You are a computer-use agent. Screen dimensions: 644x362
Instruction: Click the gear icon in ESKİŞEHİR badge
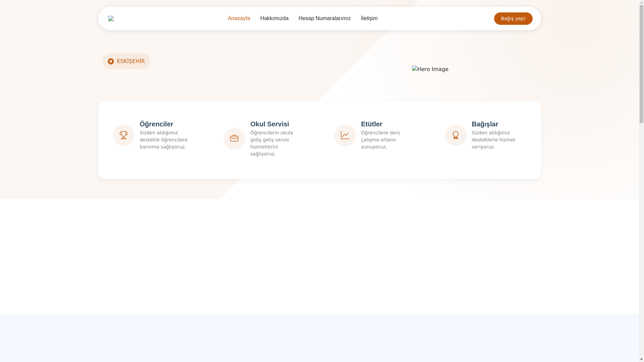(x=111, y=61)
